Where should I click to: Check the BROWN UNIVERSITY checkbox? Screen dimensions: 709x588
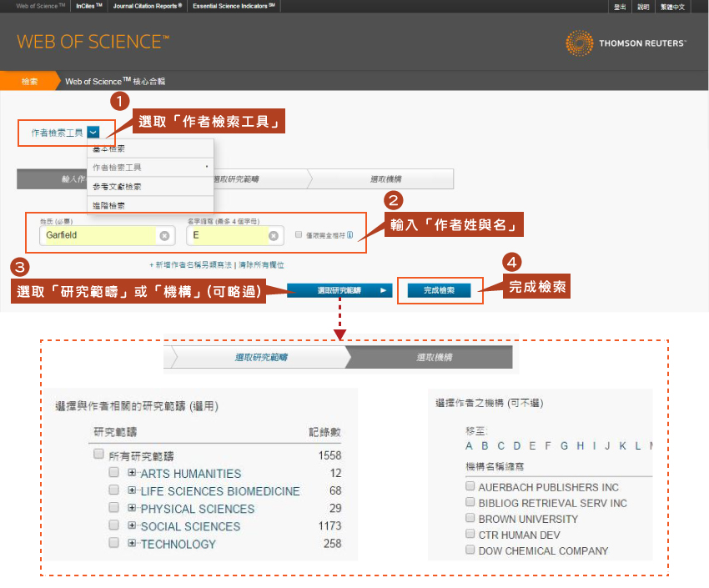pyautogui.click(x=470, y=518)
